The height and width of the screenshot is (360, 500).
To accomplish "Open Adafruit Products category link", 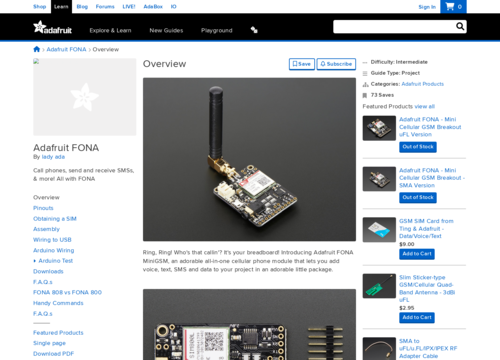I will [x=423, y=84].
